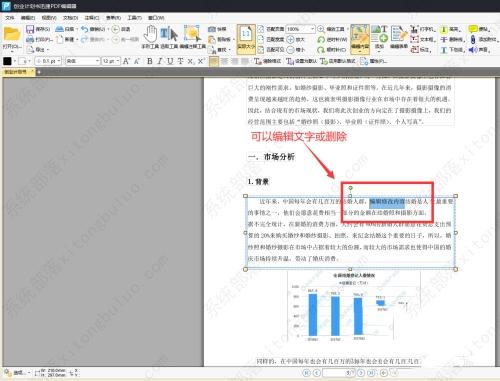Toggle Strikethrough text formatting
Viewport: 500px width, 381px height.
point(180,61)
